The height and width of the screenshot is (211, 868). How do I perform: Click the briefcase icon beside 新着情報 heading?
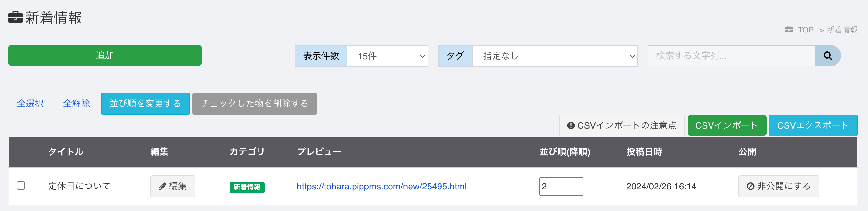click(x=15, y=17)
